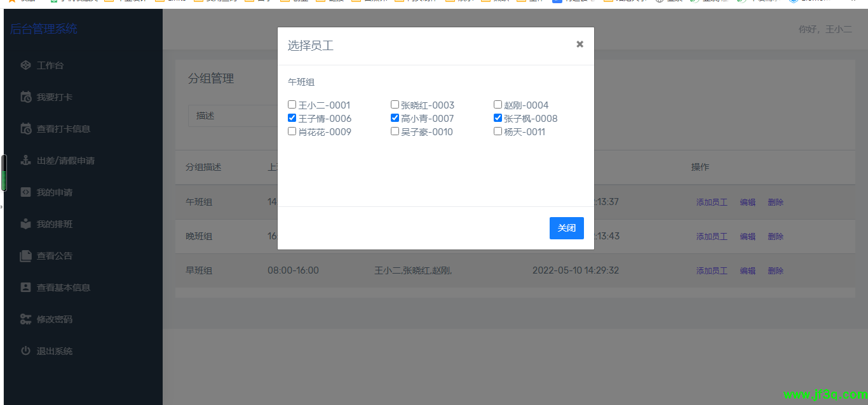Click the 工作台 sidebar icon
Image resolution: width=868 pixels, height=405 pixels.
[x=25, y=65]
